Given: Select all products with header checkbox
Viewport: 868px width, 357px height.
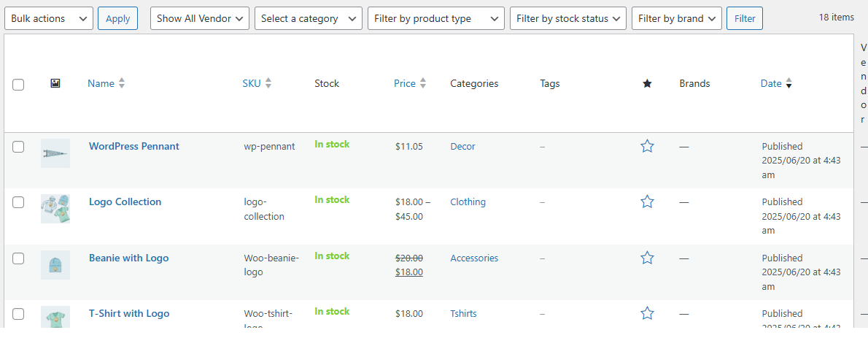Looking at the screenshot, I should pos(18,85).
